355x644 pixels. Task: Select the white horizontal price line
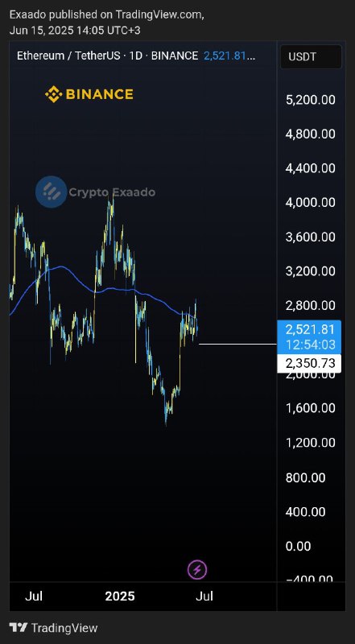[x=238, y=344]
